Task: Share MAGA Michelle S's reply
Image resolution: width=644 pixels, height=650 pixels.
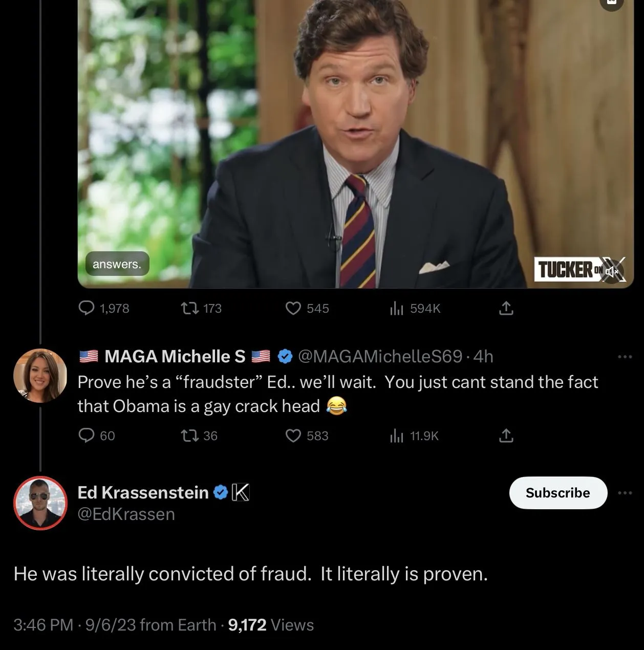Action: tap(506, 436)
